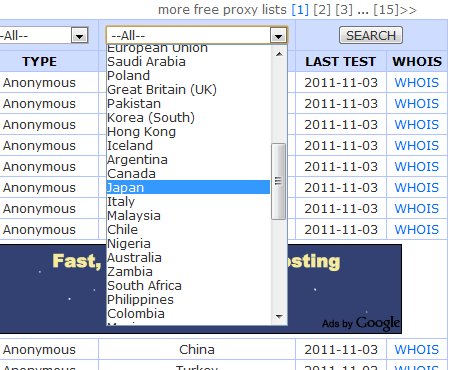This screenshot has width=460, height=370.
Task: Click the LAST TEST column header
Action: pos(341,62)
